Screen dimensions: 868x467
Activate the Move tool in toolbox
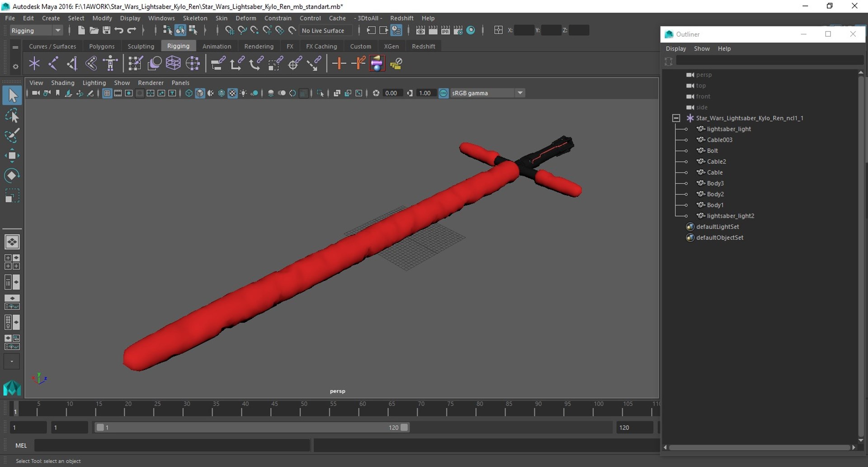pos(12,156)
